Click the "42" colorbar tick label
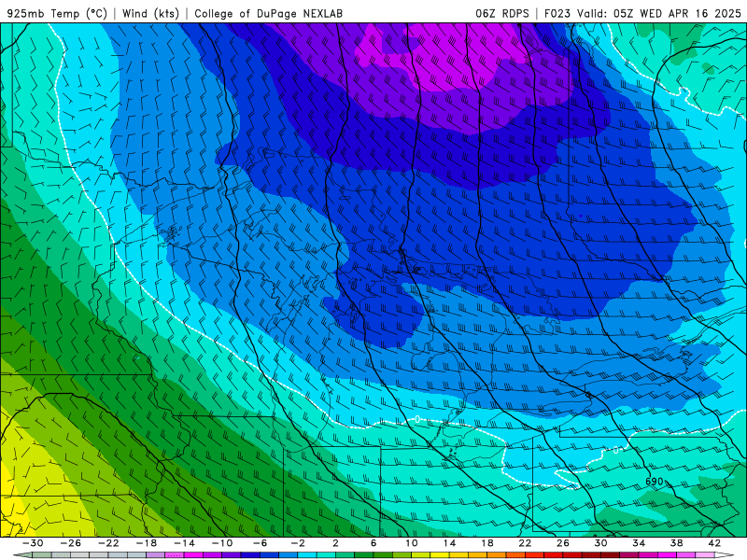Screen dimensions: 747x560 (x=714, y=543)
